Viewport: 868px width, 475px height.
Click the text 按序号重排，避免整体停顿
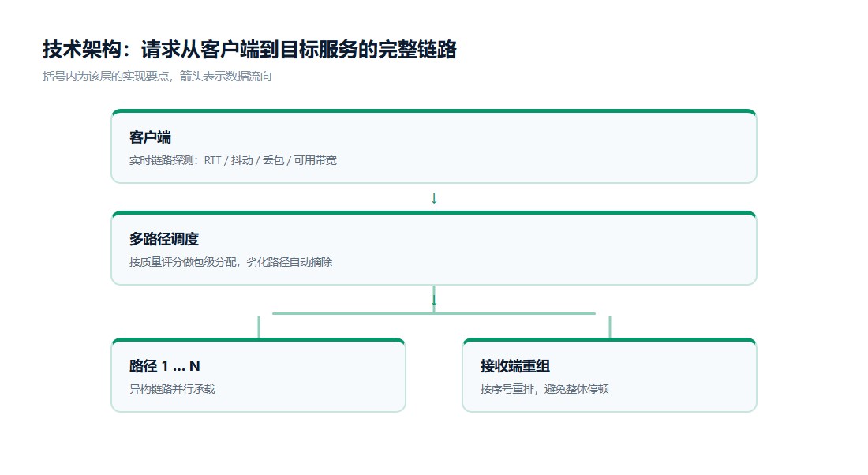(544, 389)
